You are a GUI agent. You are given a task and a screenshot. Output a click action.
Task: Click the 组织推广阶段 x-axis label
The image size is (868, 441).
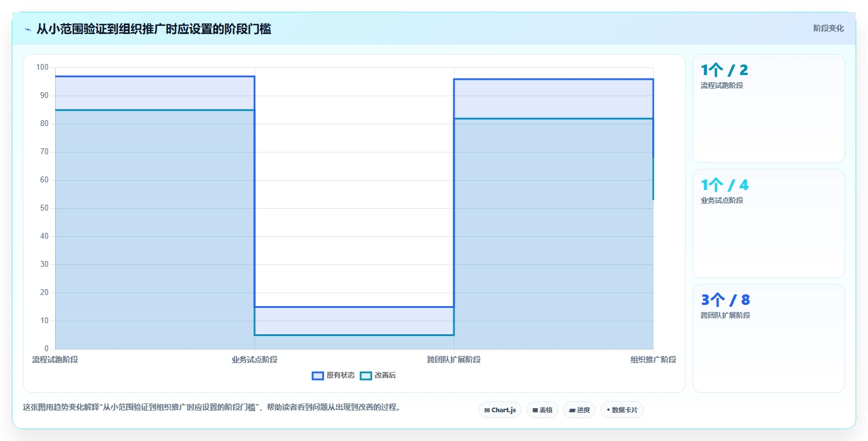point(653,359)
